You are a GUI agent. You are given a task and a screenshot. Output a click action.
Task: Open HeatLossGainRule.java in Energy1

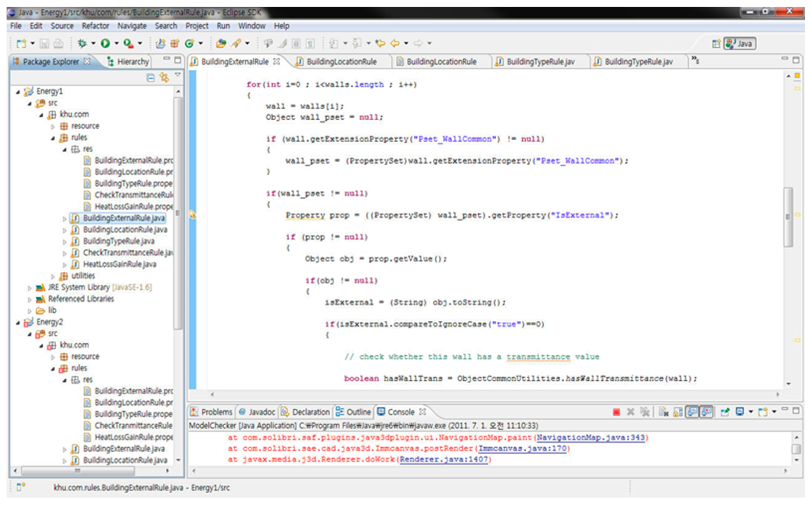(x=119, y=264)
